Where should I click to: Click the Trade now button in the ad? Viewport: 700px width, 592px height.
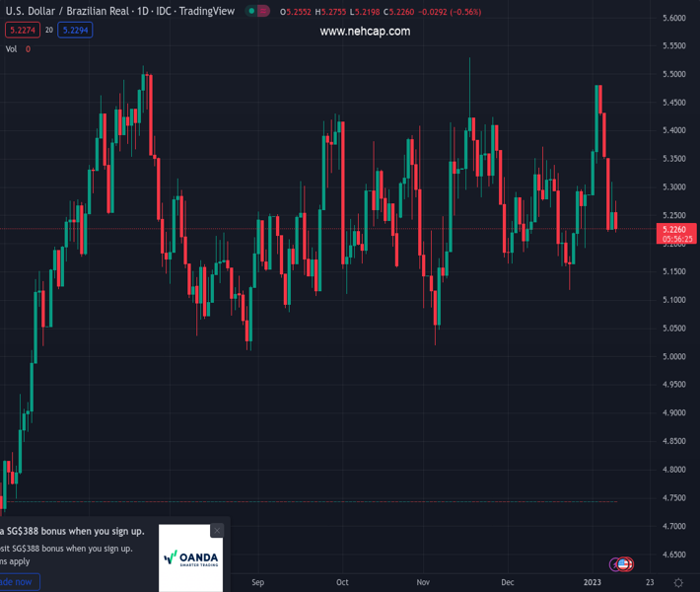(17, 582)
